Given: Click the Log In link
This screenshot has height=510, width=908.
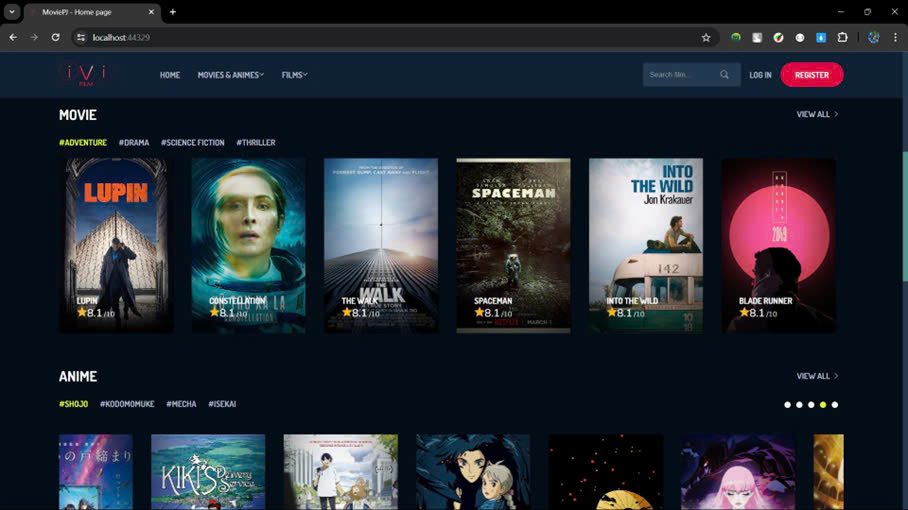Looking at the screenshot, I should (760, 75).
